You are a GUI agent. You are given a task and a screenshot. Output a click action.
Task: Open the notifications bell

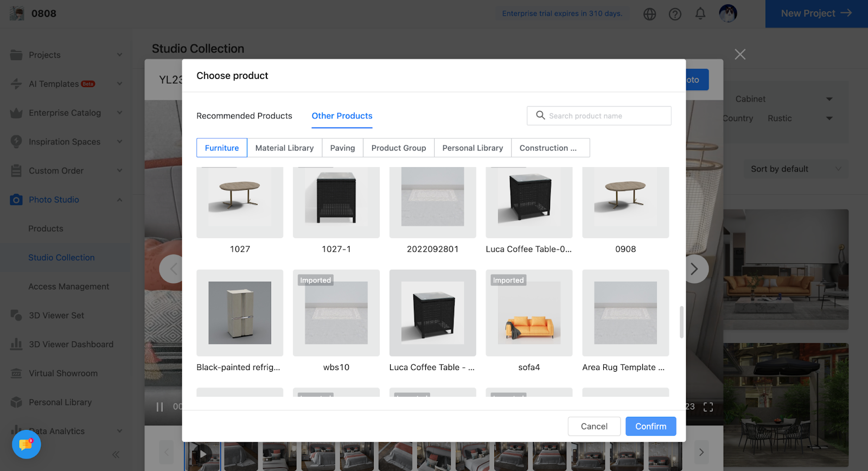tap(700, 14)
